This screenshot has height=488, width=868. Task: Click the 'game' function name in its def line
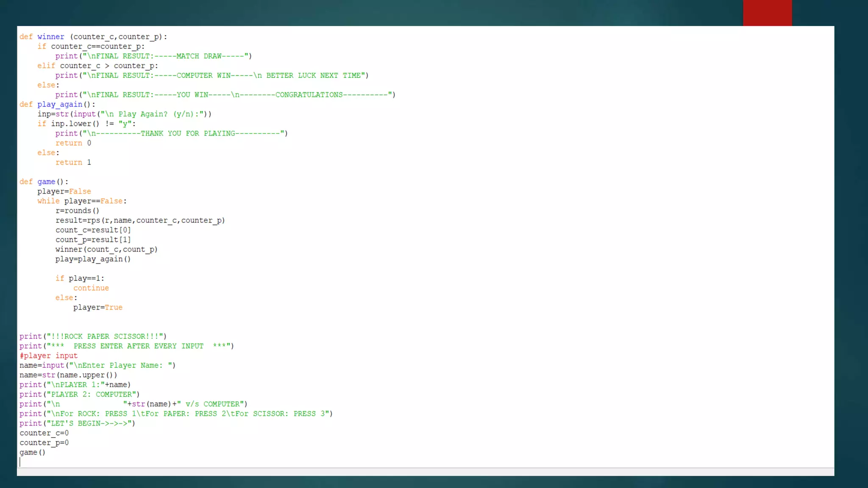(x=46, y=182)
